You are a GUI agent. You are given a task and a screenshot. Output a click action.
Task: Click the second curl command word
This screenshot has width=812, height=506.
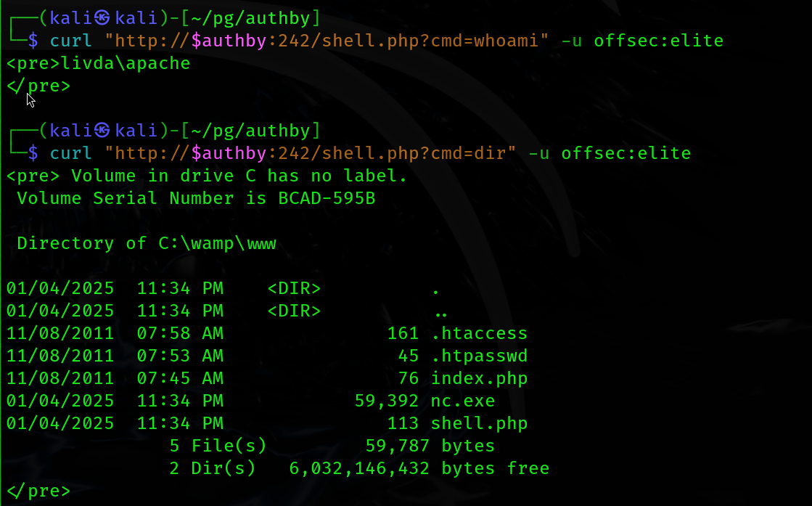[x=71, y=153]
